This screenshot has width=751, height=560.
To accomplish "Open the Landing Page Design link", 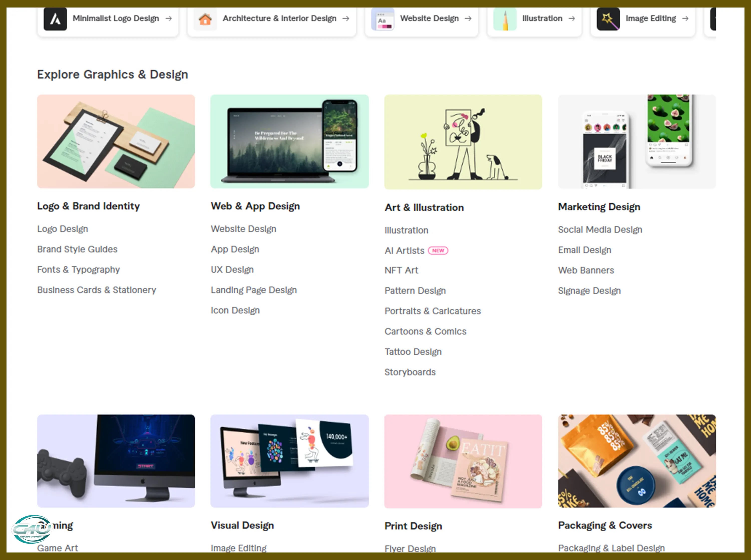I will [x=254, y=290].
